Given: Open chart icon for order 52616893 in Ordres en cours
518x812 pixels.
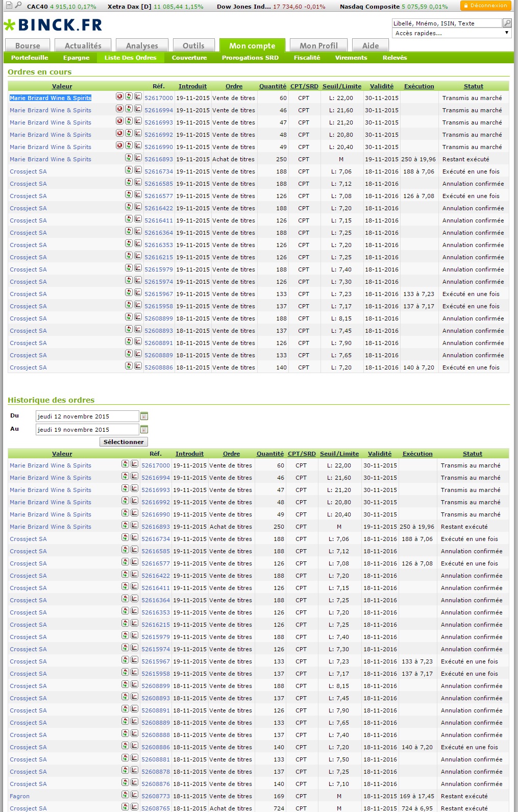Looking at the screenshot, I should pos(138,158).
